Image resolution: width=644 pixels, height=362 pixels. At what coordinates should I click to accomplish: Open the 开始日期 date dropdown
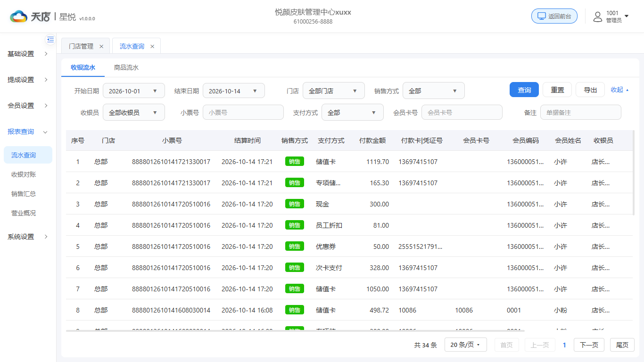[134, 91]
